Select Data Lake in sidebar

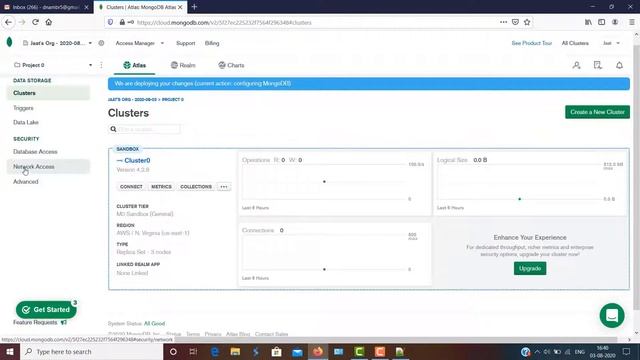[x=26, y=122]
